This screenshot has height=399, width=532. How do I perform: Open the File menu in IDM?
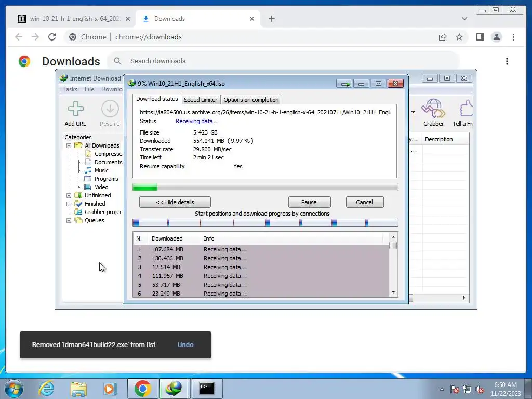(x=89, y=89)
